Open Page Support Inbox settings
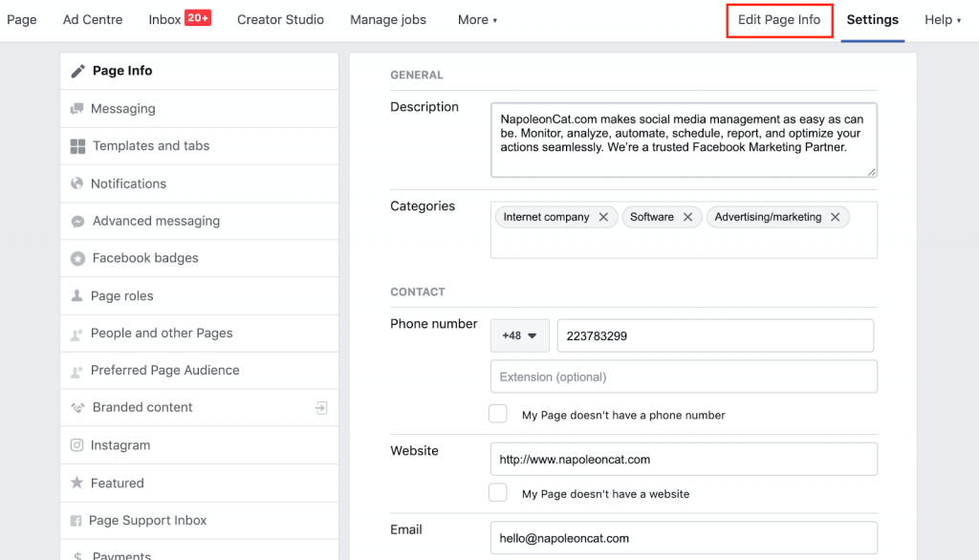The height and width of the screenshot is (560, 979). [x=199, y=521]
